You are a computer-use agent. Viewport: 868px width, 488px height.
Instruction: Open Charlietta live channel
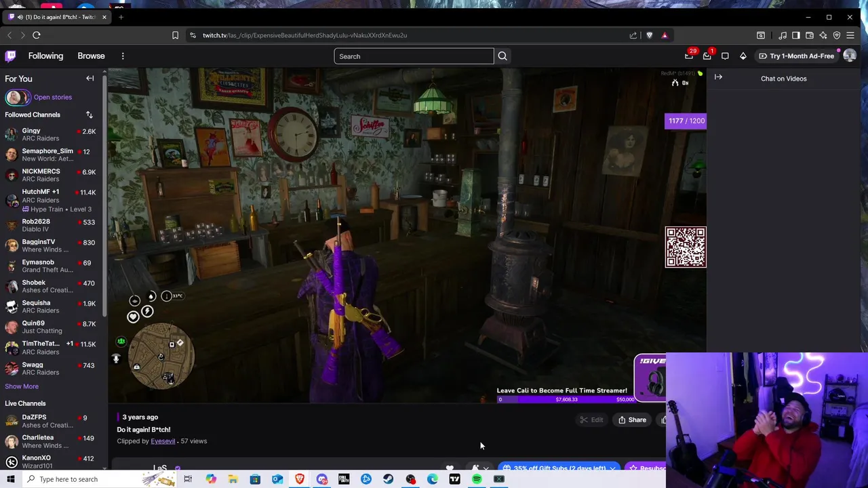[52, 441]
